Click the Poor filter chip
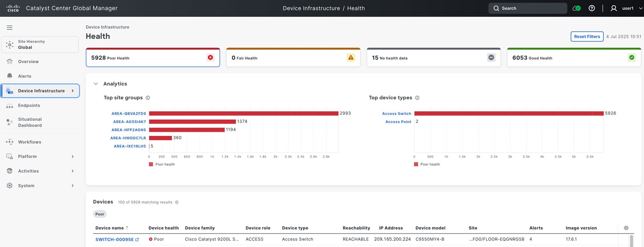The height and width of the screenshot is (247, 644). [x=100, y=214]
